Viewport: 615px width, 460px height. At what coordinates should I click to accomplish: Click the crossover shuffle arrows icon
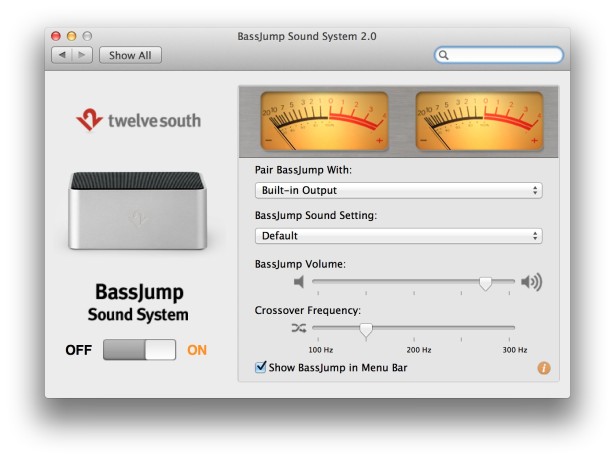(299, 328)
